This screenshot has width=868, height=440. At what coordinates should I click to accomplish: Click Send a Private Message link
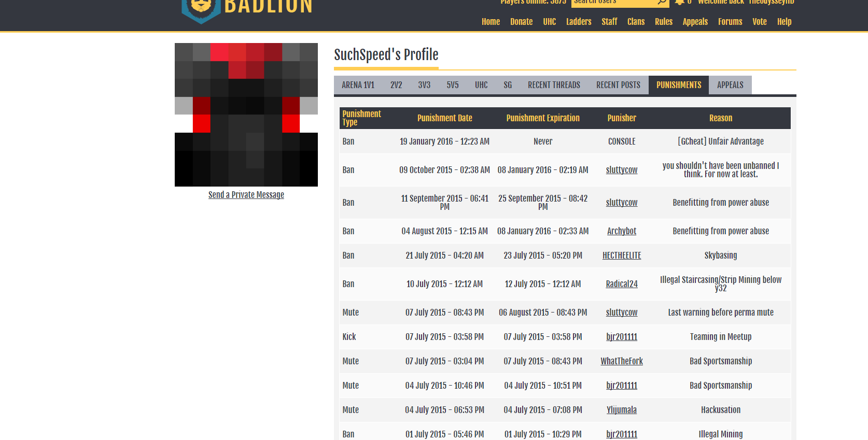point(246,195)
